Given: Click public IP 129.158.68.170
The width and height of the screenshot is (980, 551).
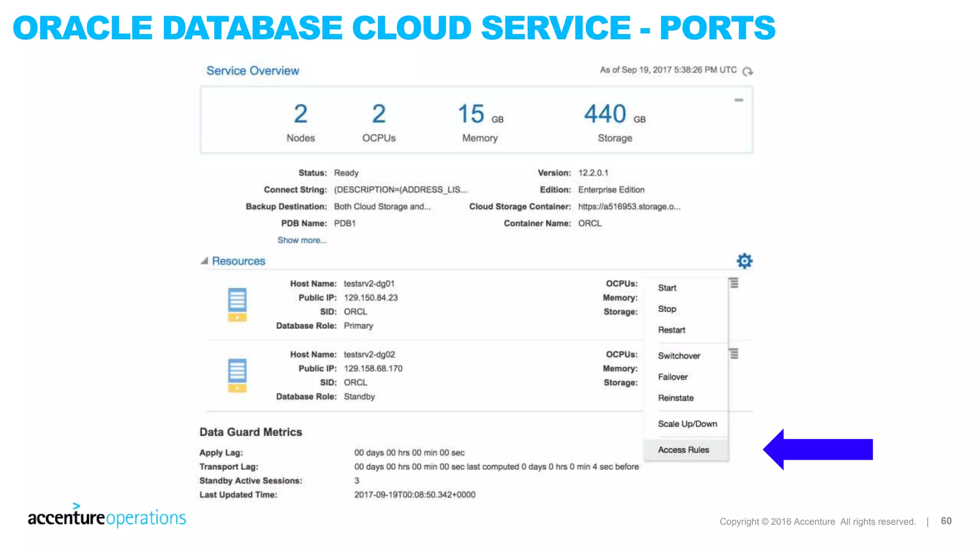Looking at the screenshot, I should [373, 369].
